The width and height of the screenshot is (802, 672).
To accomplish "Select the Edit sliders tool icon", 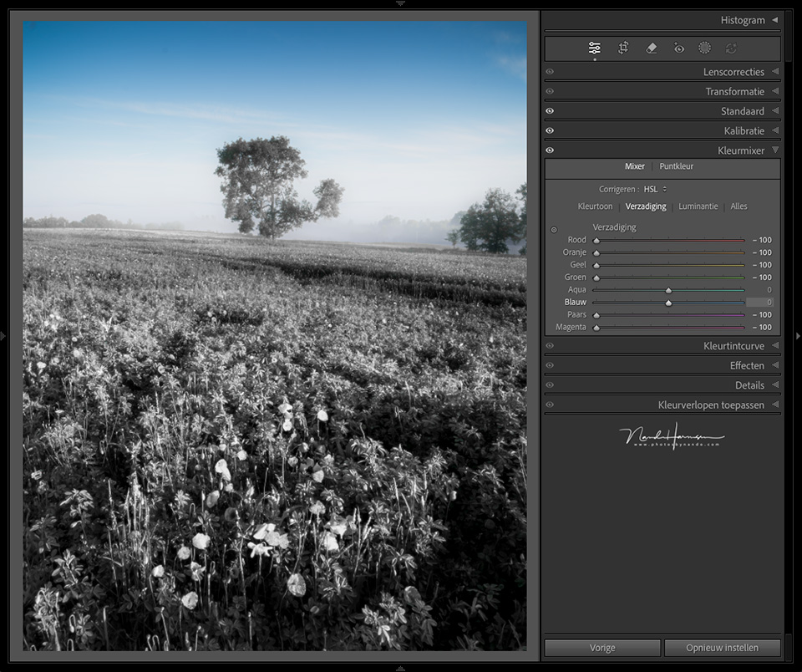I will 594,48.
